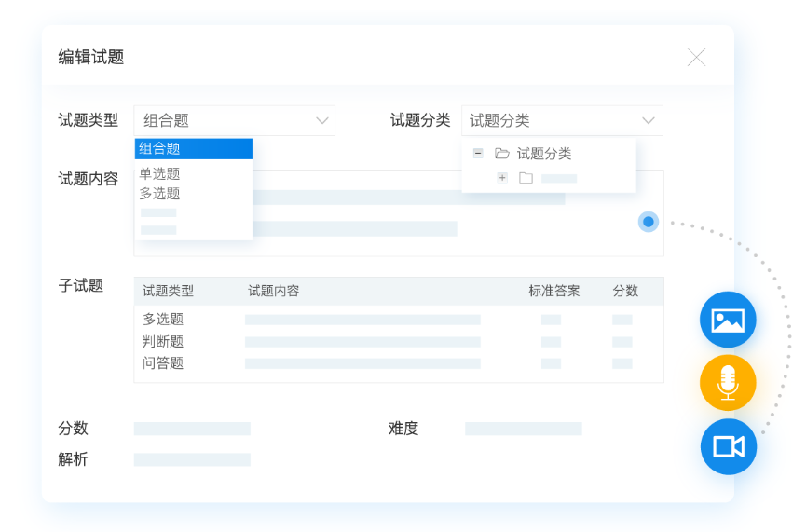The image size is (806, 532).
Task: Click the 多选题 sub-question row
Action: [x=164, y=320]
